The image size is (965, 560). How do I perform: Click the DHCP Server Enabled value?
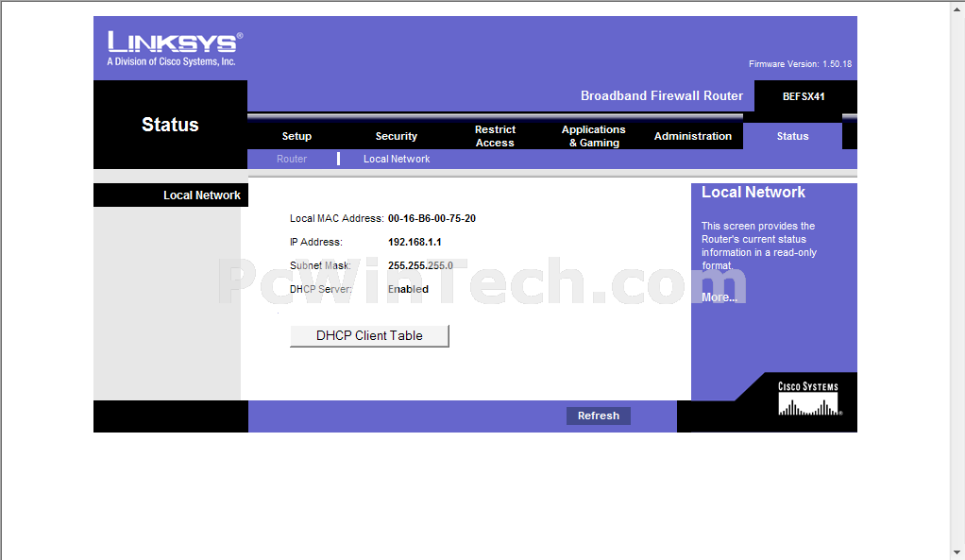click(x=408, y=289)
